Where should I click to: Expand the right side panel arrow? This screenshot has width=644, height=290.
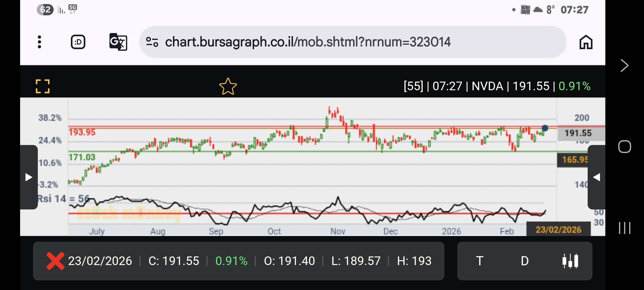[596, 177]
